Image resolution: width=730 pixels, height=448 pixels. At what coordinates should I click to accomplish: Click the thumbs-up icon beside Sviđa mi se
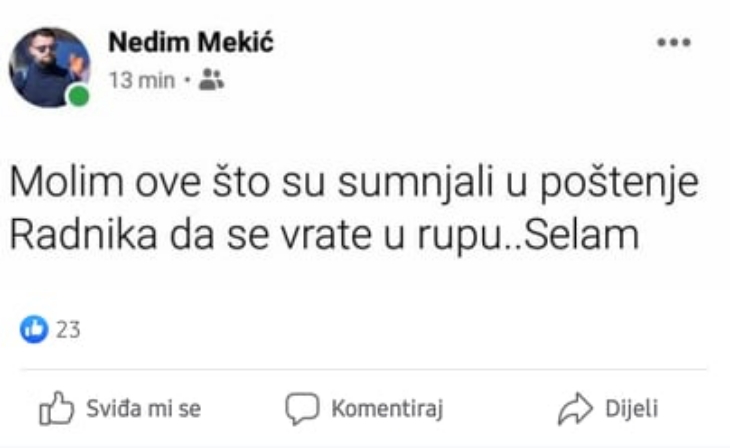coord(56,408)
